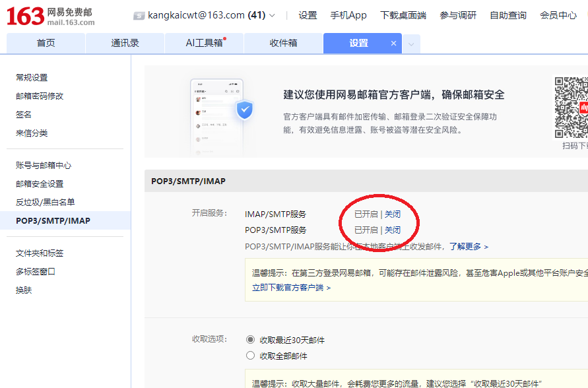
Task: Click the account avatar icon beside the email address
Action: pos(139,16)
